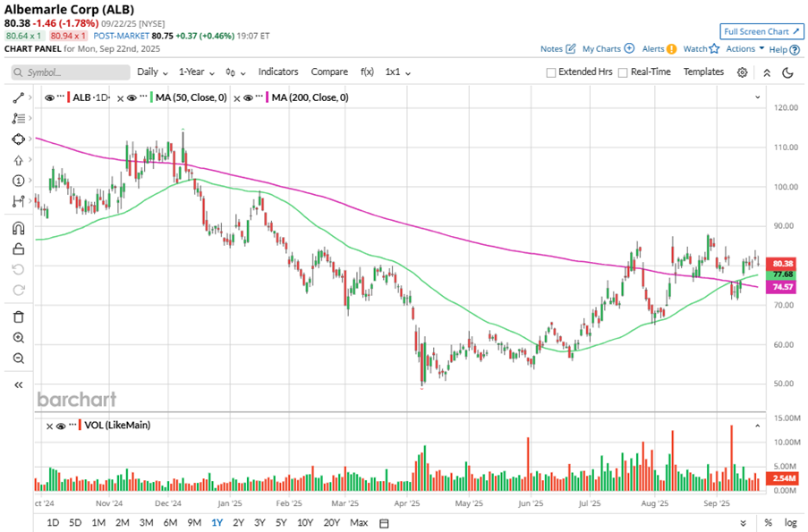Image resolution: width=808 pixels, height=532 pixels.
Task: Open the numbered annotation tool
Action: coord(19,181)
